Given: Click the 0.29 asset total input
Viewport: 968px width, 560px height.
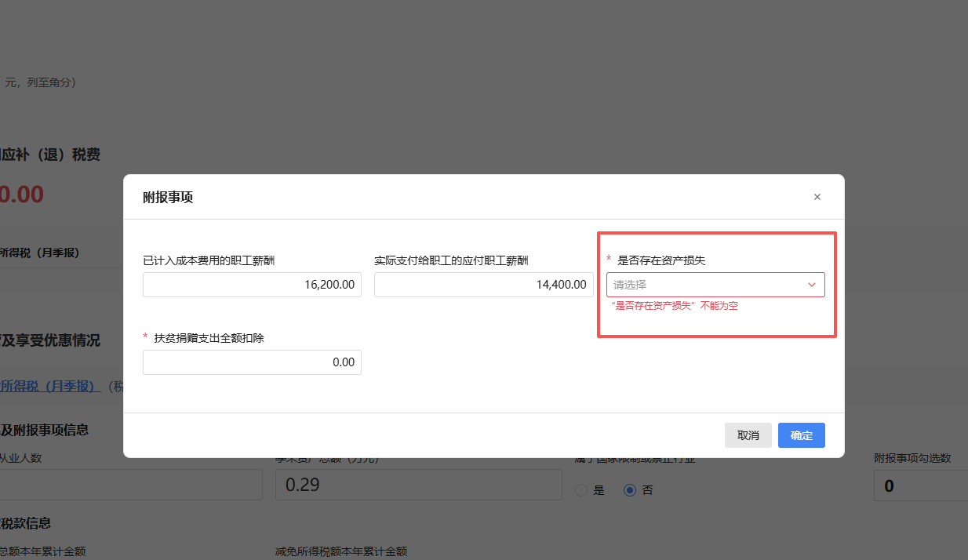Looking at the screenshot, I should pyautogui.click(x=418, y=485).
